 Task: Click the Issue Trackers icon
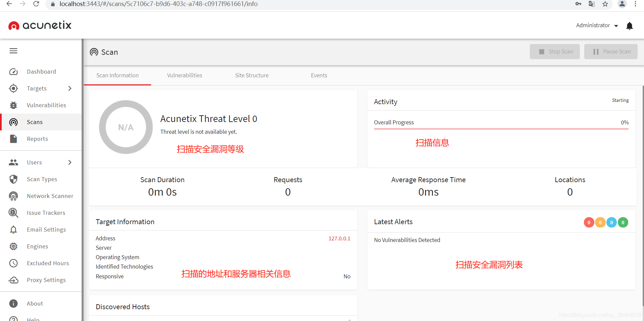tap(13, 213)
